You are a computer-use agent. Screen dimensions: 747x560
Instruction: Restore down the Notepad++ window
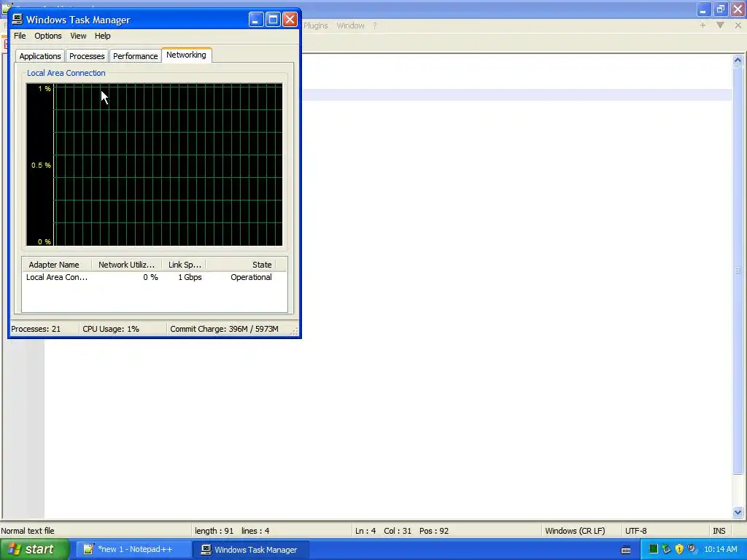720,9
